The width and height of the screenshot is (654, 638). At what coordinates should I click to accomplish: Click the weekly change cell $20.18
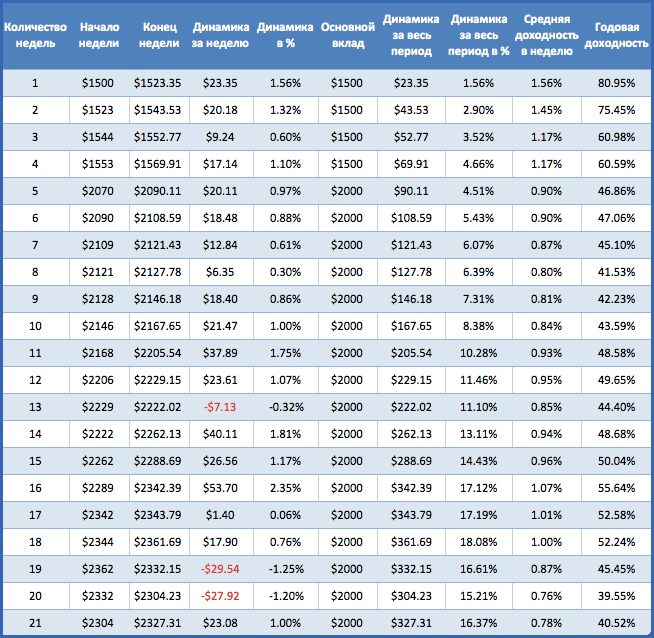pos(220,110)
